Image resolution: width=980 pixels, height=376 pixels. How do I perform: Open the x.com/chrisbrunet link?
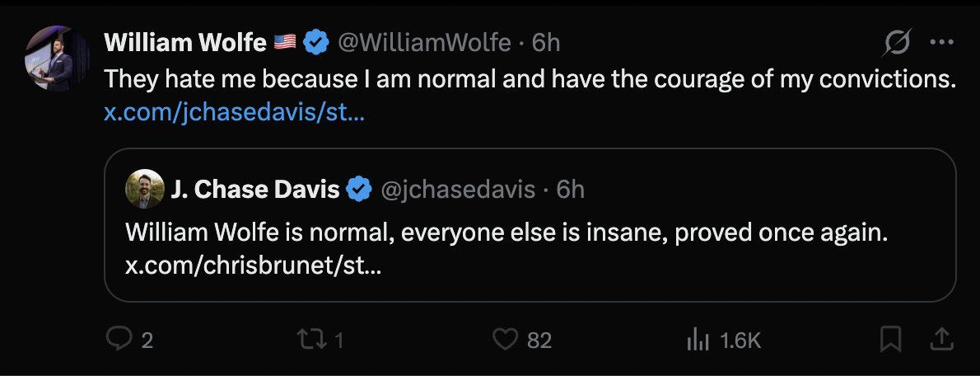click(253, 266)
